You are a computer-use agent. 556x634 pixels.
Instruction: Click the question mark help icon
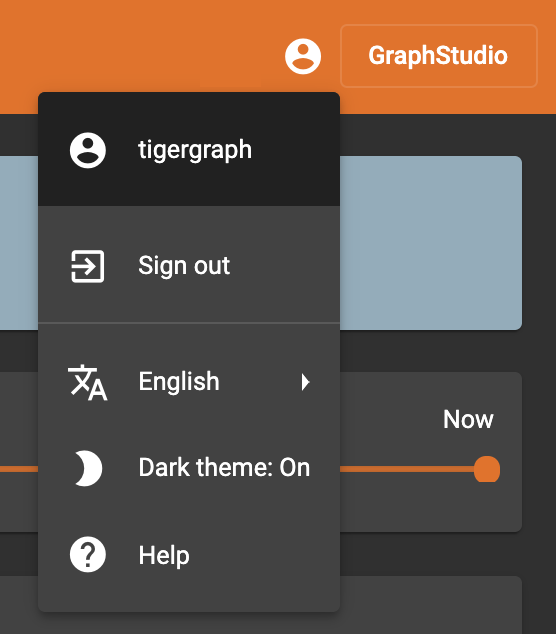click(x=88, y=554)
